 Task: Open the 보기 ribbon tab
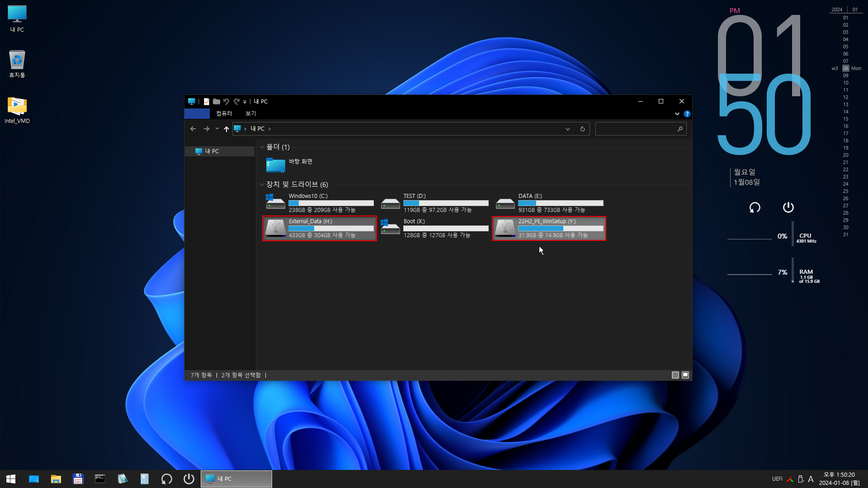(x=250, y=113)
